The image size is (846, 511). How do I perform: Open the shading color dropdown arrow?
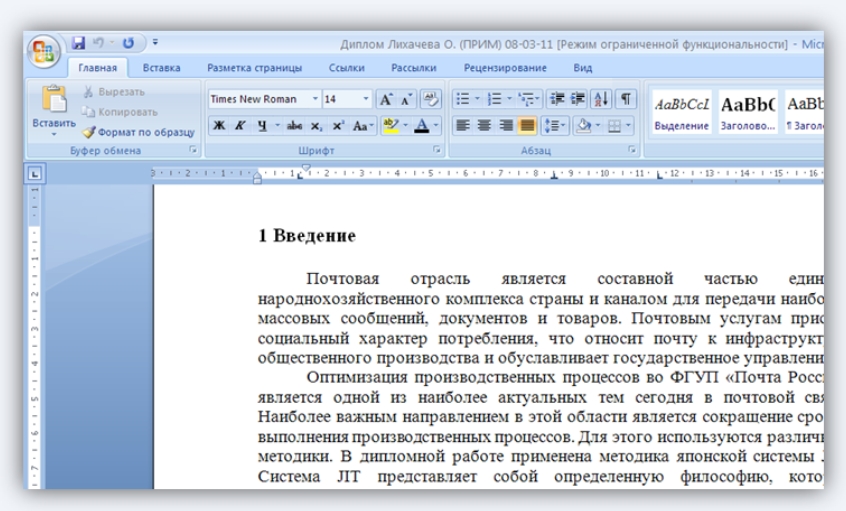(x=598, y=126)
